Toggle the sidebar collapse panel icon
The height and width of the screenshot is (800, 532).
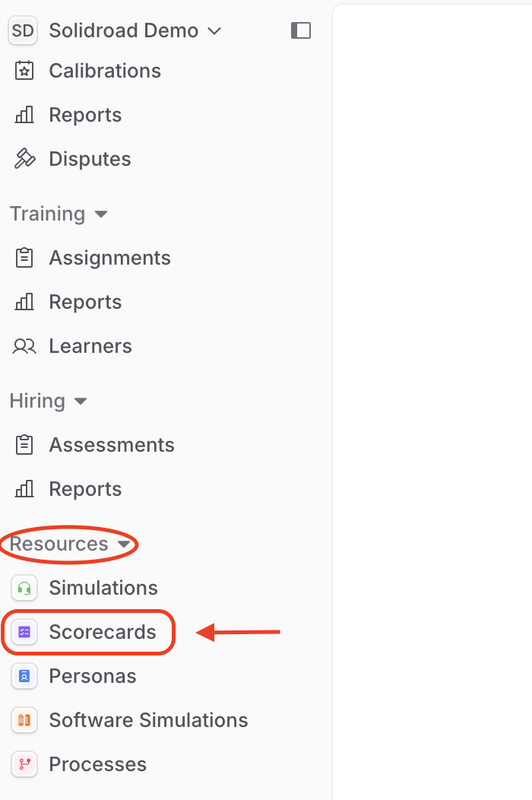[300, 30]
